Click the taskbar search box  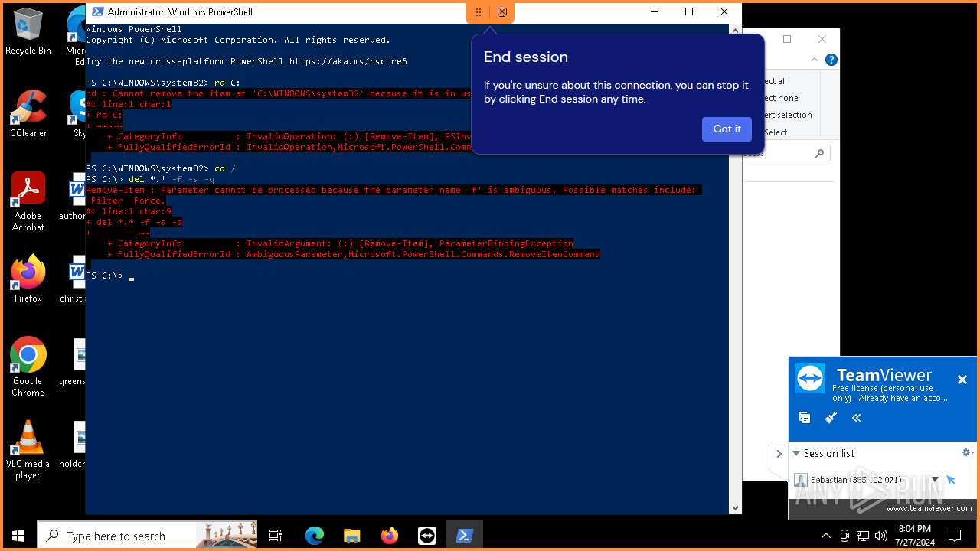[147, 536]
